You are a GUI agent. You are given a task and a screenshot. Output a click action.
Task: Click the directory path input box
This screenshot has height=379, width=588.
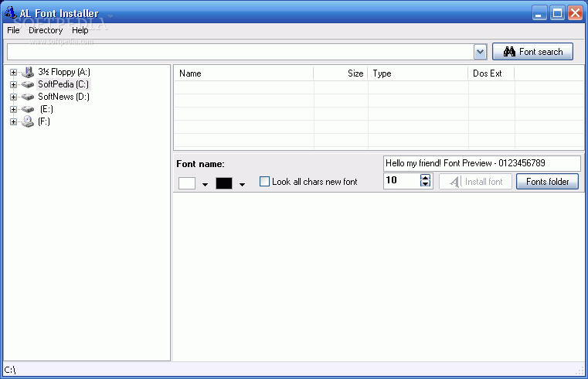(240, 52)
